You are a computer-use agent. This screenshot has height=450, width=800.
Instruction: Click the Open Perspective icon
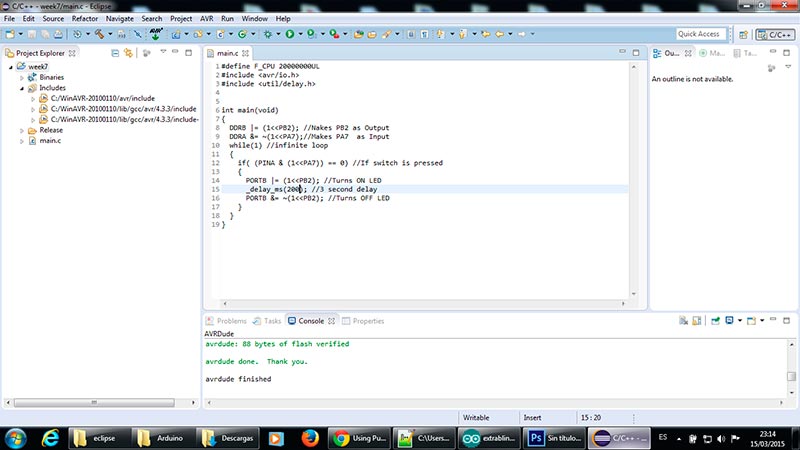(743, 35)
